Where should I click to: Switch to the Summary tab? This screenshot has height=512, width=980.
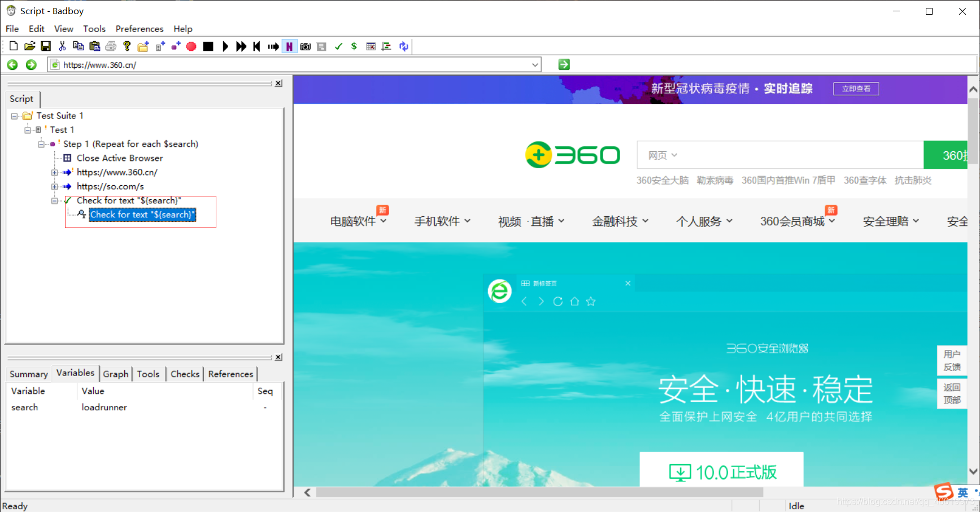(29, 374)
